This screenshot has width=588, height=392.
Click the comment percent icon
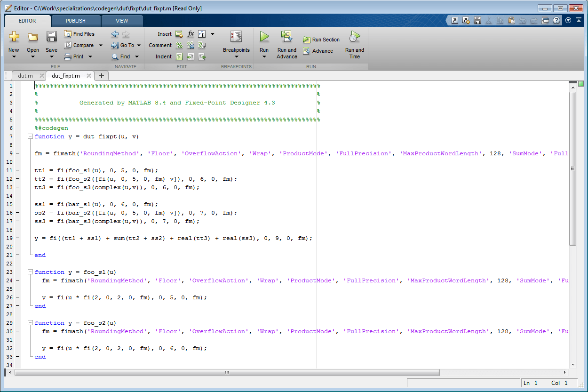[179, 45]
